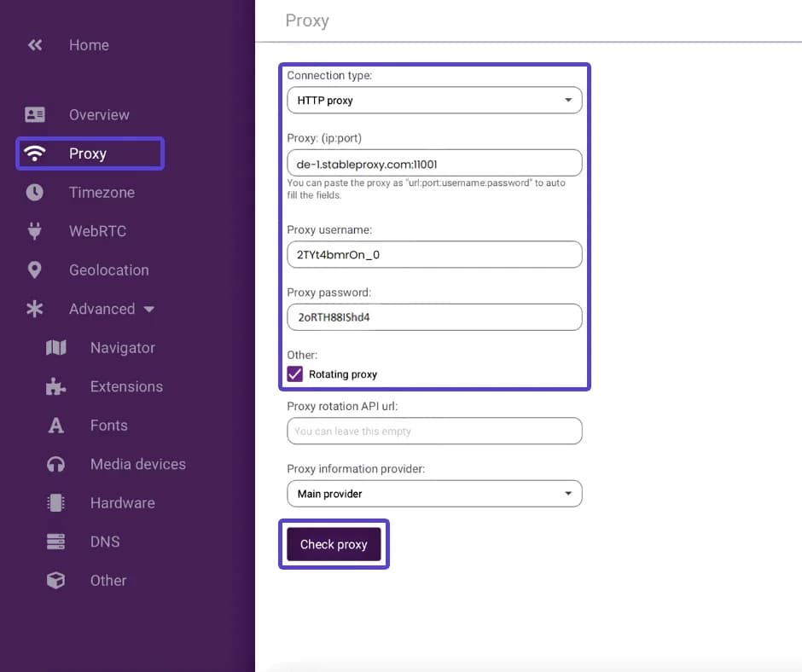802x672 pixels.
Task: Uncheck the Rotating proxy checkbox
Action: pyautogui.click(x=295, y=374)
